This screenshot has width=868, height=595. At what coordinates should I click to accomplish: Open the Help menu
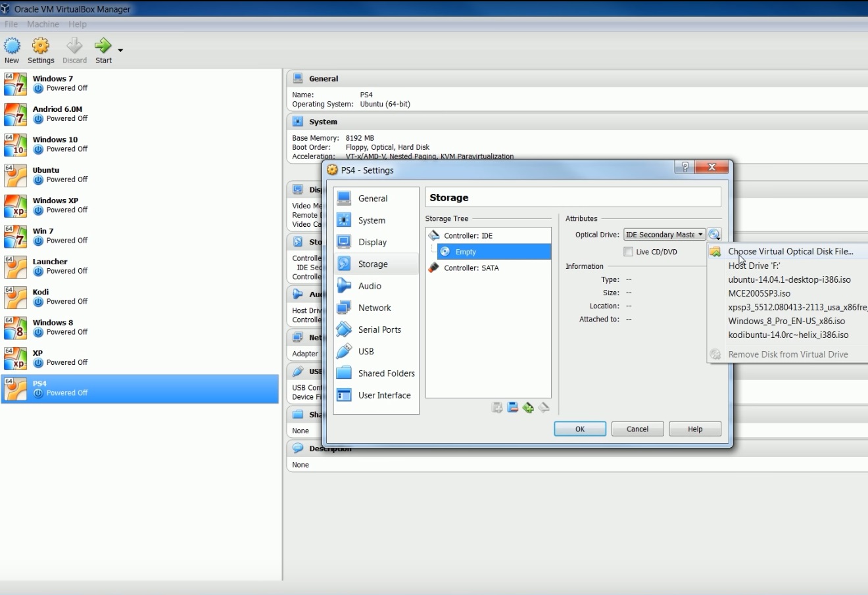tap(78, 24)
